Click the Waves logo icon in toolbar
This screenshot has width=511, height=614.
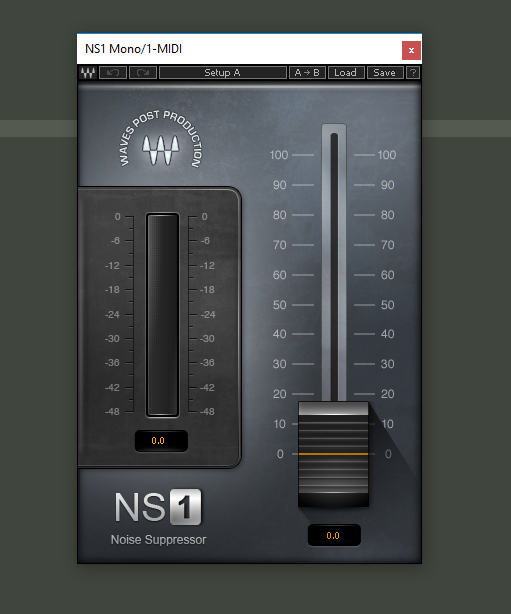click(x=88, y=73)
